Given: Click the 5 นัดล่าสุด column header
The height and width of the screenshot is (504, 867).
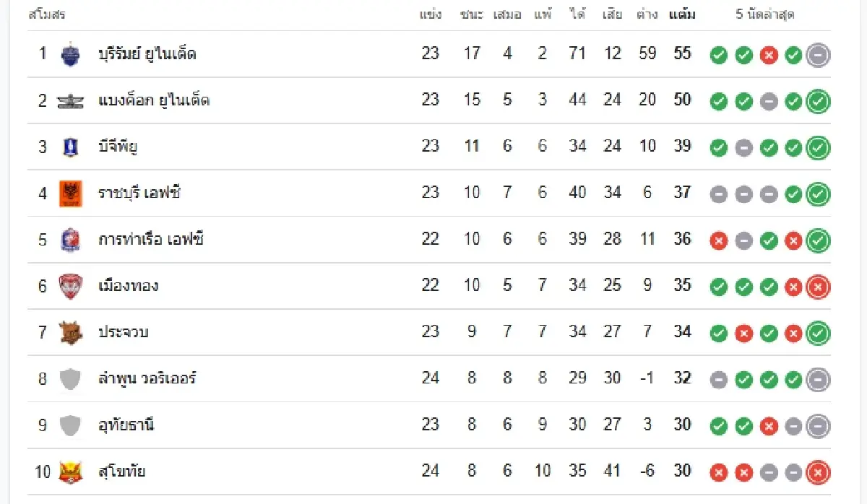Looking at the screenshot, I should pyautogui.click(x=765, y=14).
